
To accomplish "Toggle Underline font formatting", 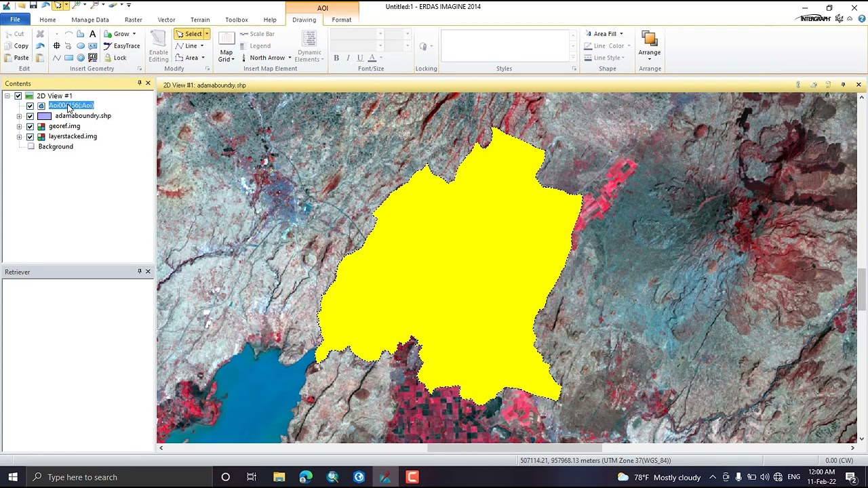I will pyautogui.click(x=360, y=58).
